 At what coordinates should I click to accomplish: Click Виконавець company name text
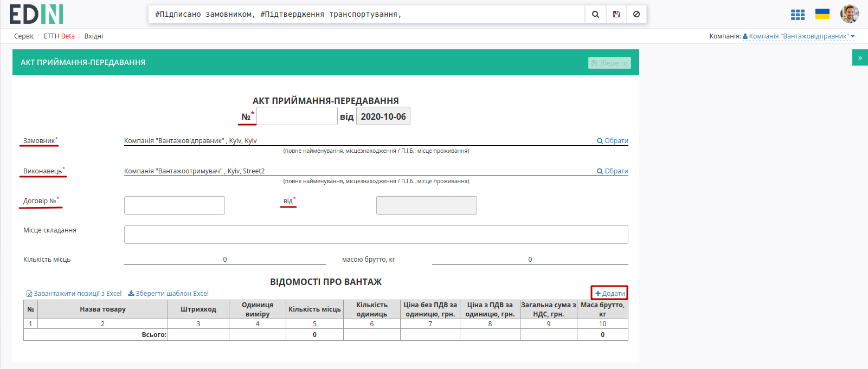click(x=195, y=171)
